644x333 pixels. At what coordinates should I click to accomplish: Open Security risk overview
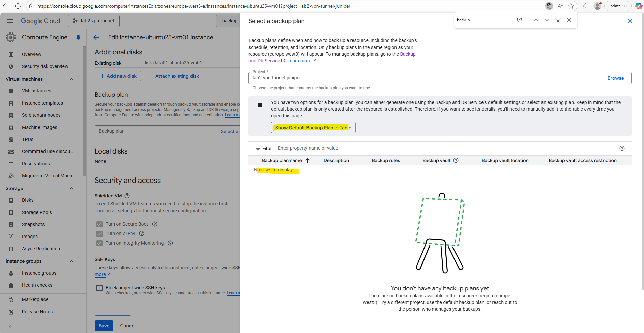point(45,66)
